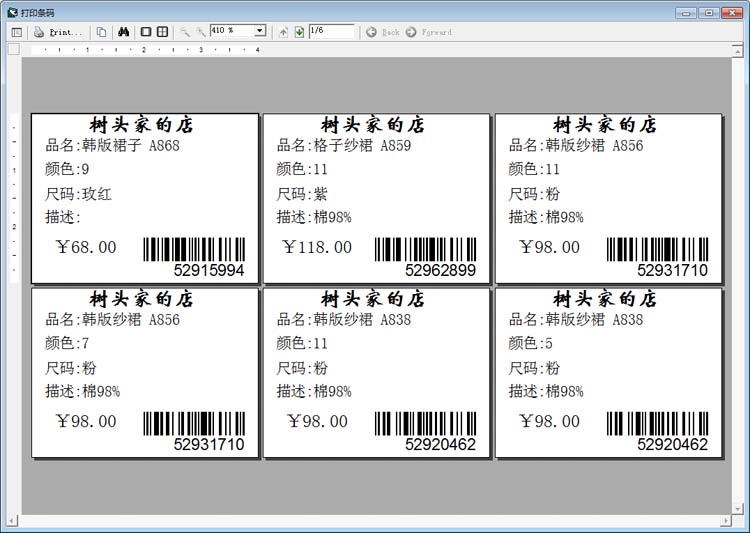The image size is (750, 533).
Task: Click inside the 410 % zoom field
Action: pyautogui.click(x=232, y=31)
